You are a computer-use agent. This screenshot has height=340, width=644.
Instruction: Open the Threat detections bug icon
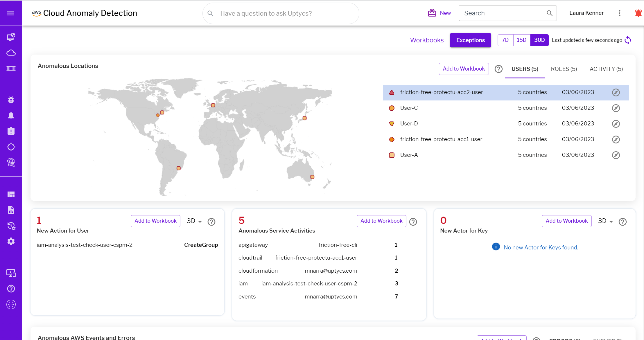11,100
